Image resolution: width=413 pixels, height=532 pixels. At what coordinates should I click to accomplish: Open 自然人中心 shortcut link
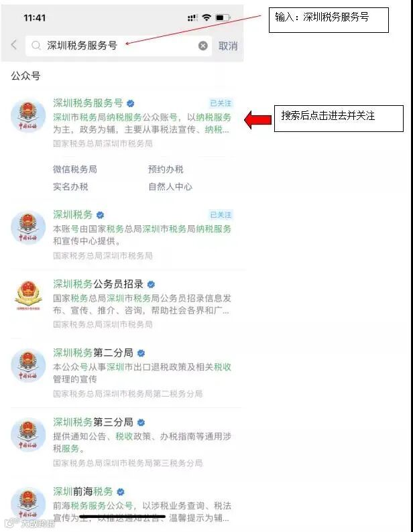click(x=170, y=186)
